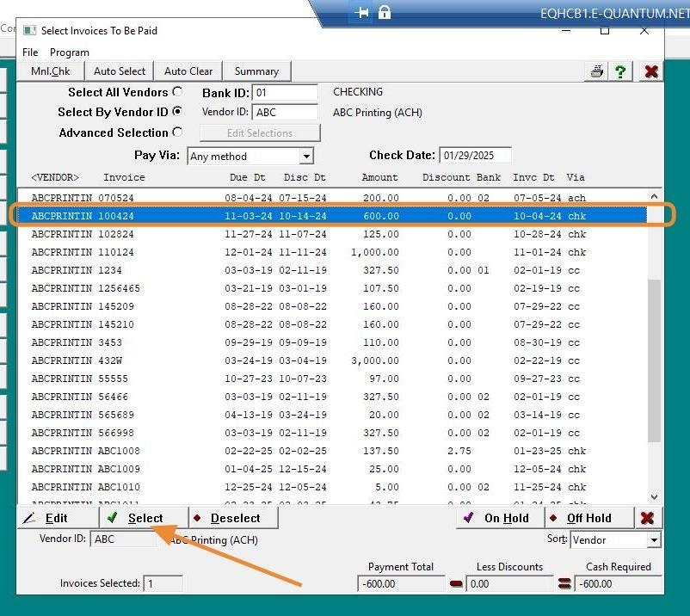Click the On Hold button
The height and width of the screenshot is (616, 690).
[501, 518]
